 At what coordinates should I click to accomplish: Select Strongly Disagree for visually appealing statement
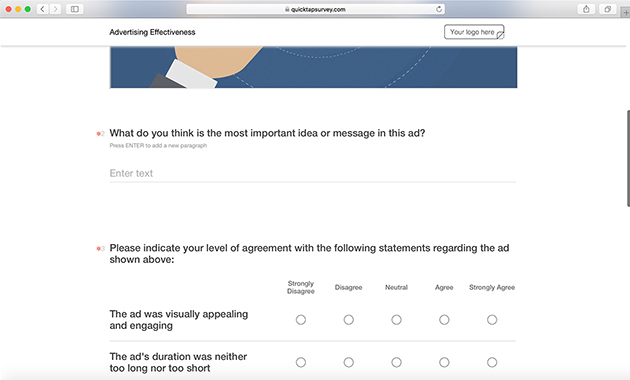(301, 320)
